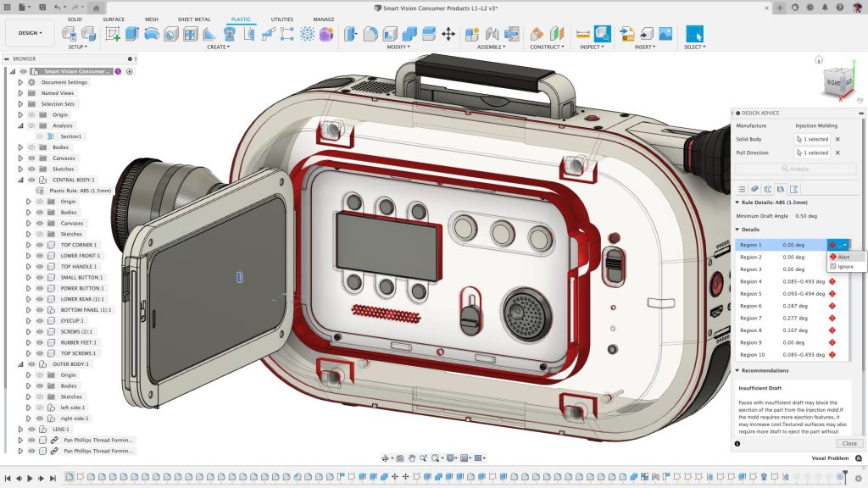Select the Measure tool under INSPECT
Image resolution: width=868 pixels, height=488 pixels.
point(581,33)
